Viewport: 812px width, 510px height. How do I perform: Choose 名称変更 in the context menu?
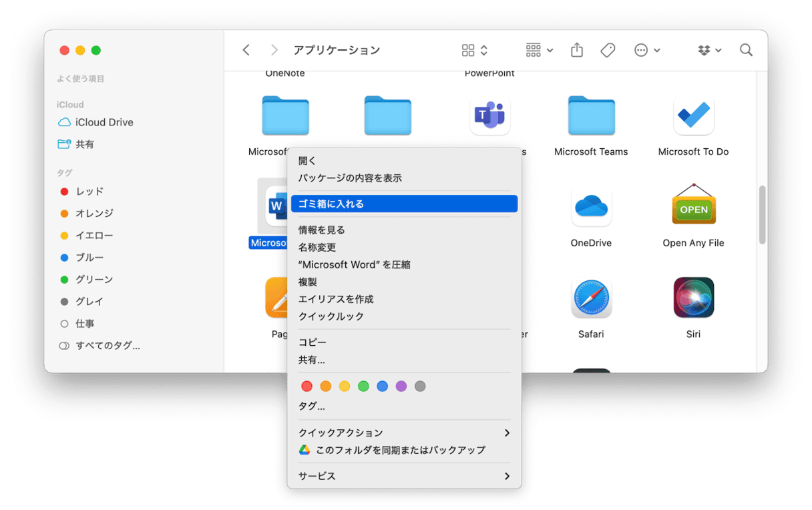317,247
